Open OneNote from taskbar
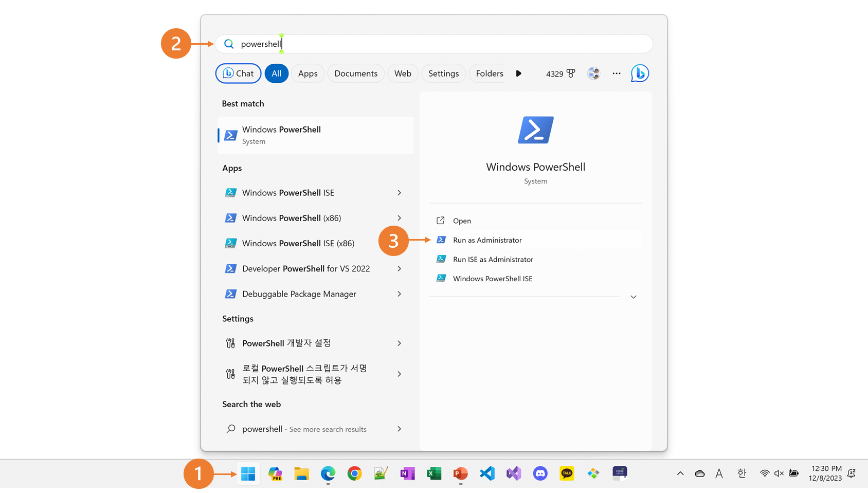 tap(407, 473)
